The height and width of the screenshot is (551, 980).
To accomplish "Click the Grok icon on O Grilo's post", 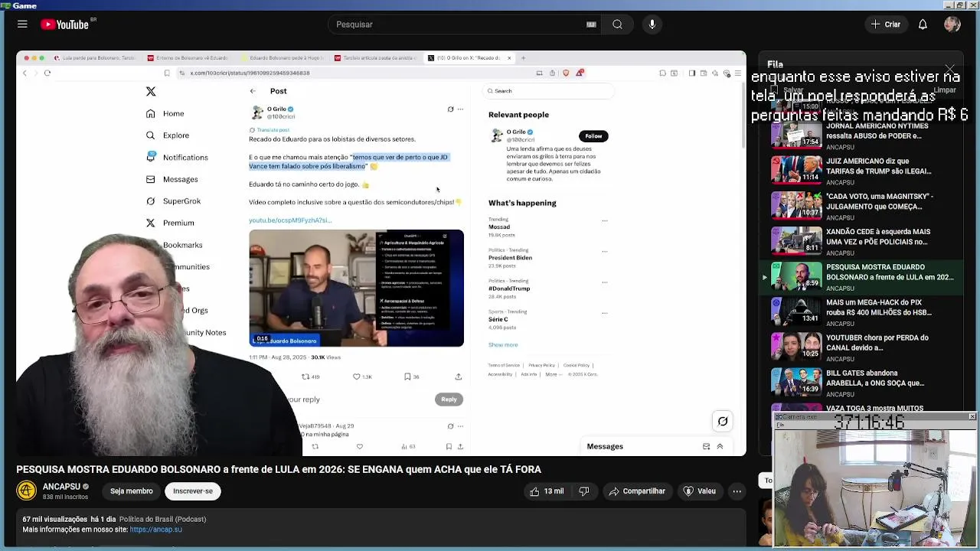I will [450, 109].
